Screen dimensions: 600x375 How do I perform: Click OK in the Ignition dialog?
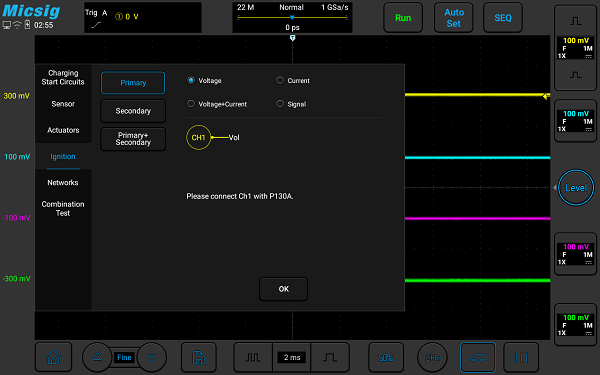pyautogui.click(x=284, y=289)
